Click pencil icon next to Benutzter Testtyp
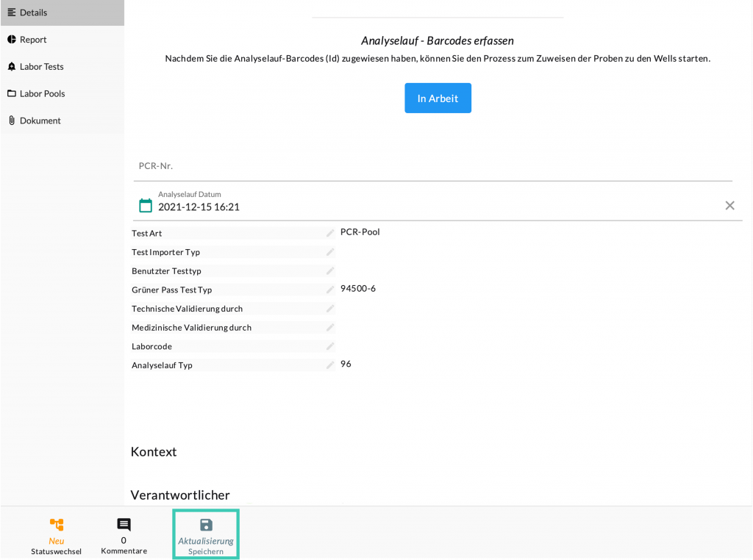Viewport: 753px width, 560px height. point(330,271)
